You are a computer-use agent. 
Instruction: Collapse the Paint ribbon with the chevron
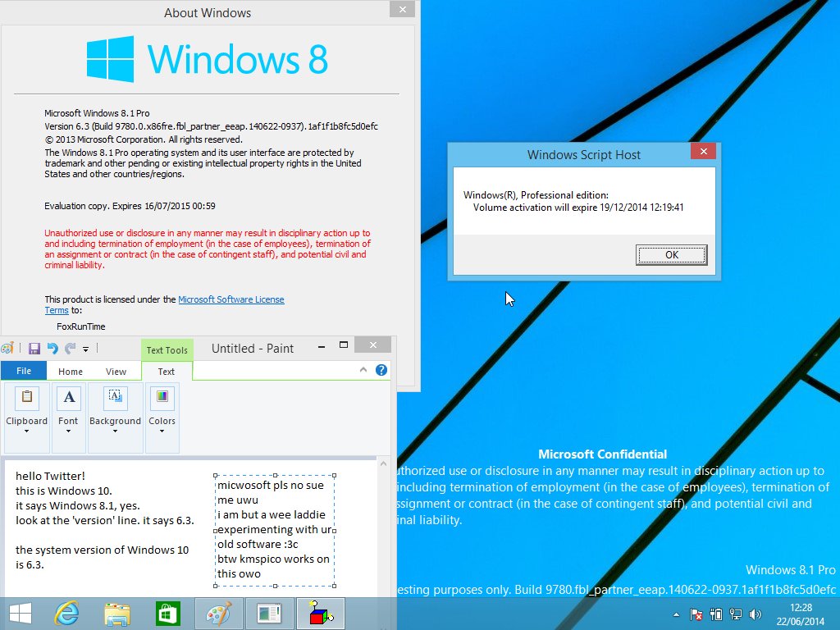pyautogui.click(x=363, y=370)
